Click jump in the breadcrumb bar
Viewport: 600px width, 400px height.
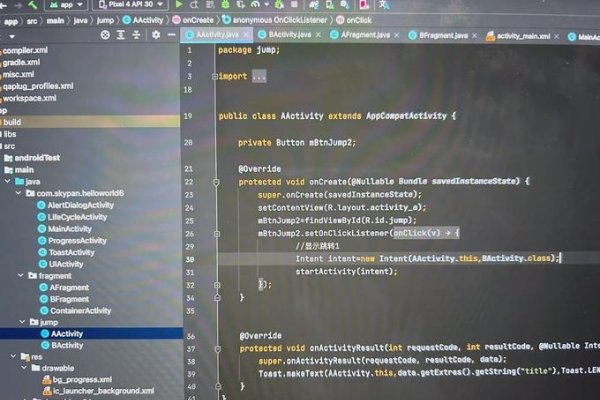pyautogui.click(x=105, y=21)
